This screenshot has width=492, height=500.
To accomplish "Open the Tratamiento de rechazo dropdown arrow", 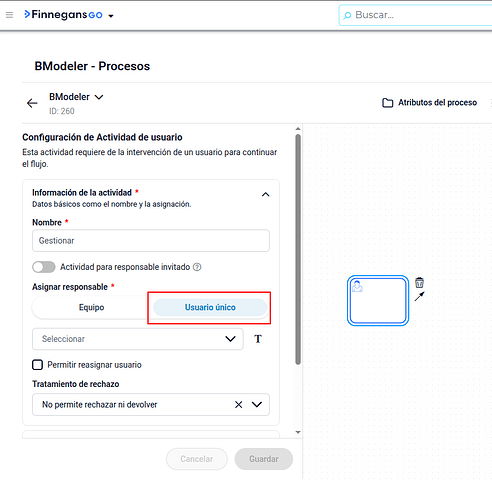I will point(257,405).
